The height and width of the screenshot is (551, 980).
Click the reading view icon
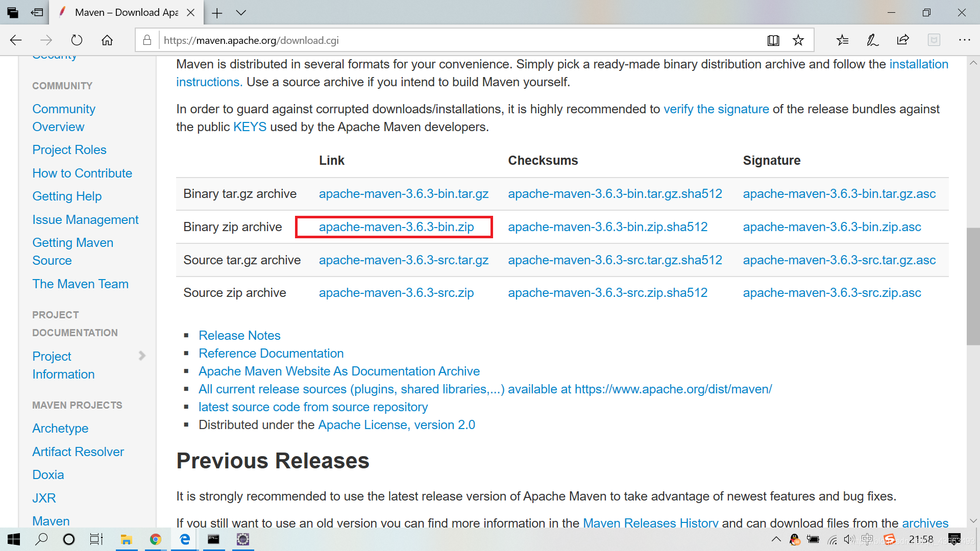pyautogui.click(x=773, y=40)
